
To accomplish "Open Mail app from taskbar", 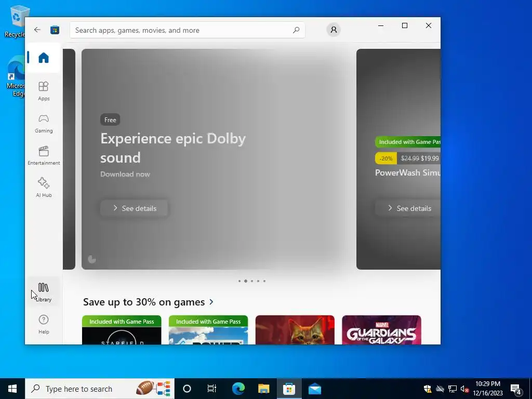I will 314,389.
